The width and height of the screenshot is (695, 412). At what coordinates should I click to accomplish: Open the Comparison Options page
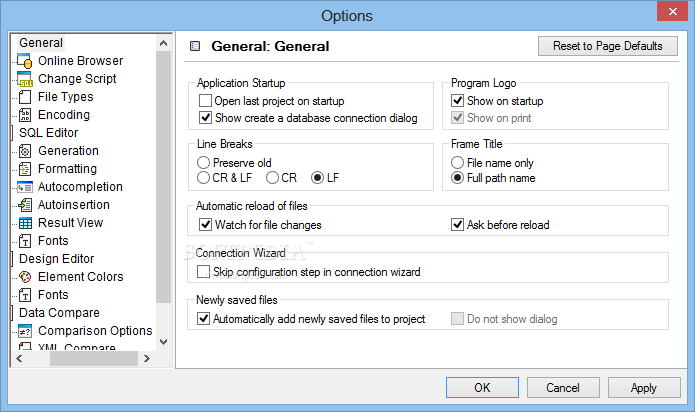[95, 331]
